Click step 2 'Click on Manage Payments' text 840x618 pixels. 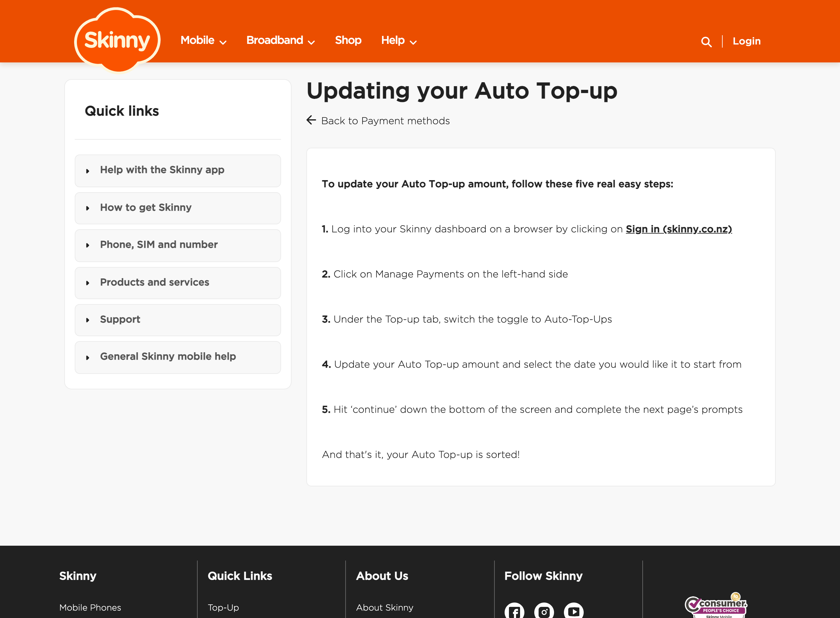click(444, 274)
